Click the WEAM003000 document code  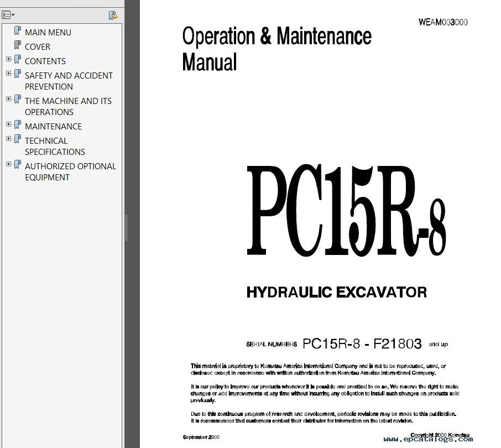pos(443,22)
